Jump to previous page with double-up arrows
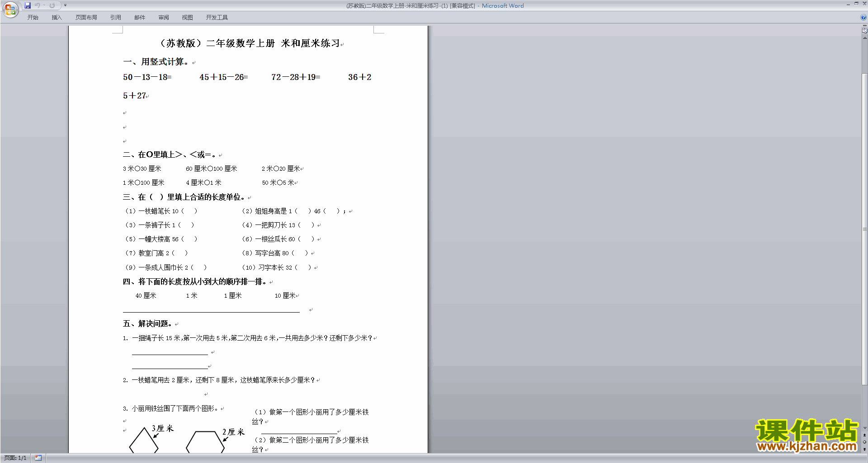This screenshot has height=463, width=868. click(865, 435)
